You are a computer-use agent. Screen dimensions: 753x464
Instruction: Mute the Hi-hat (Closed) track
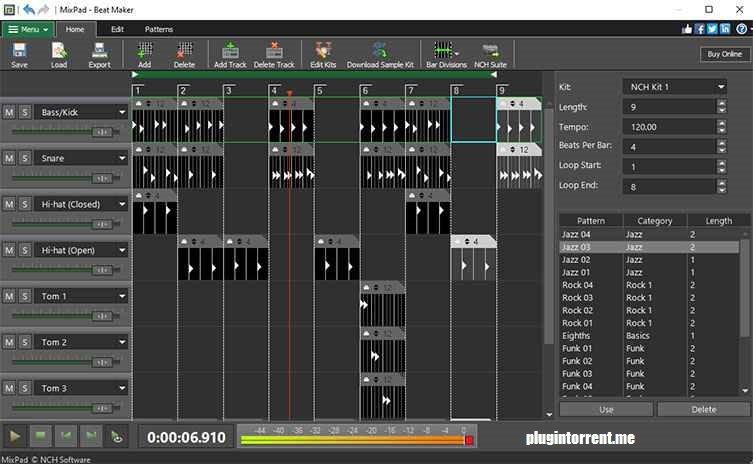[x=9, y=204]
